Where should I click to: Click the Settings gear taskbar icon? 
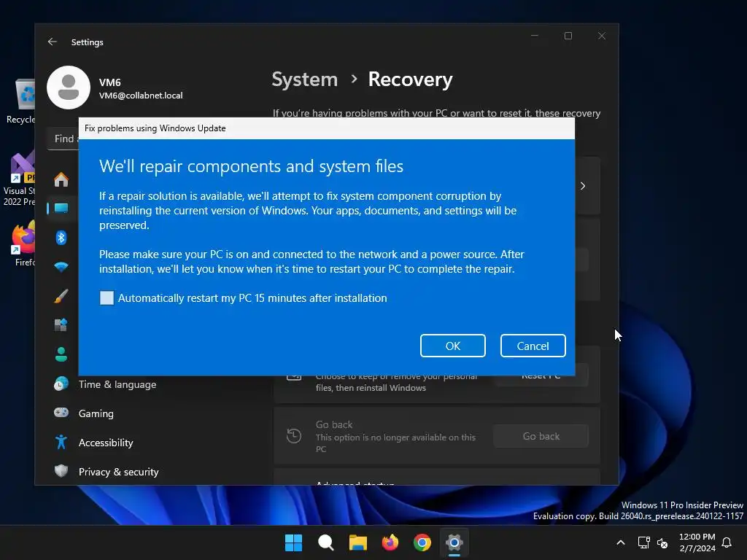click(454, 542)
